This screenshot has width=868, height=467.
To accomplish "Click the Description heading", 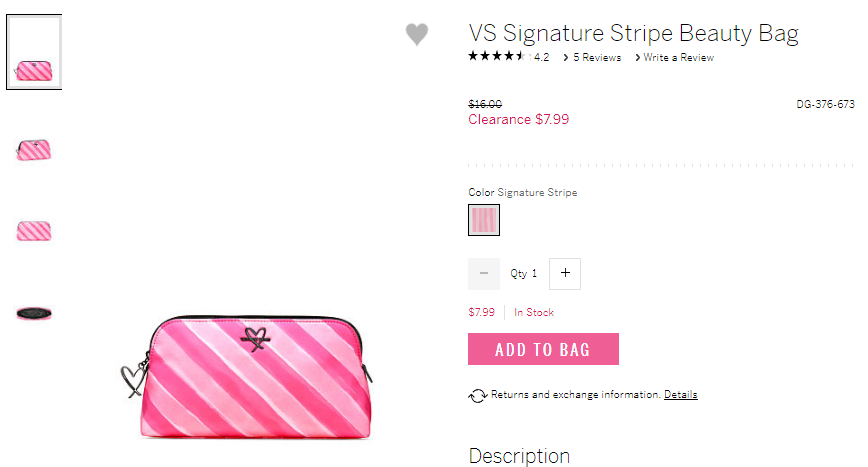I will [519, 456].
